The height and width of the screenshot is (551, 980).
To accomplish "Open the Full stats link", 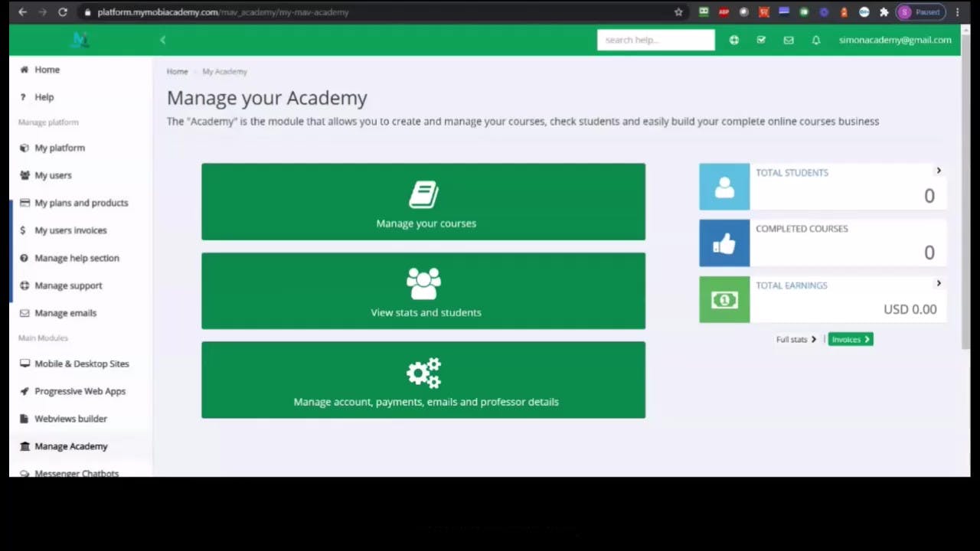I will point(796,340).
